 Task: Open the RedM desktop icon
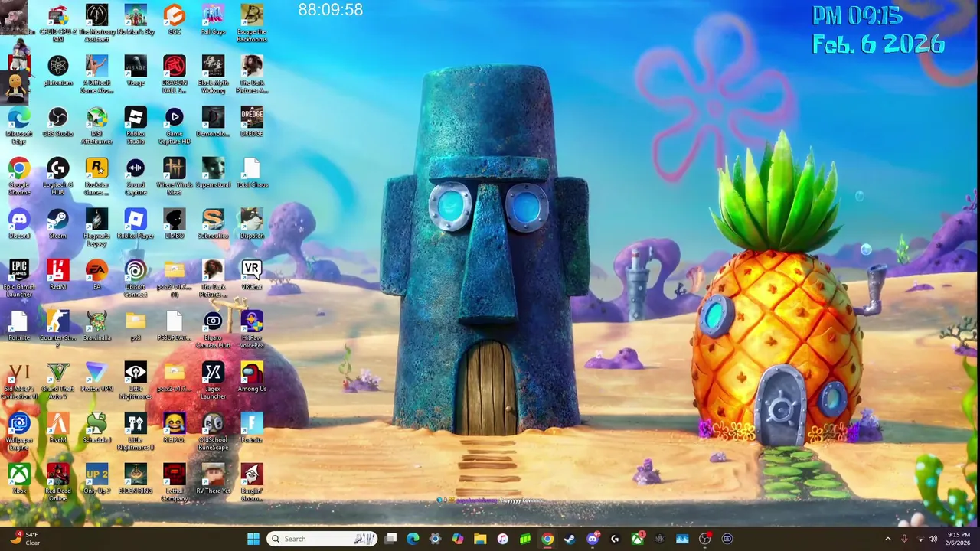click(x=58, y=275)
